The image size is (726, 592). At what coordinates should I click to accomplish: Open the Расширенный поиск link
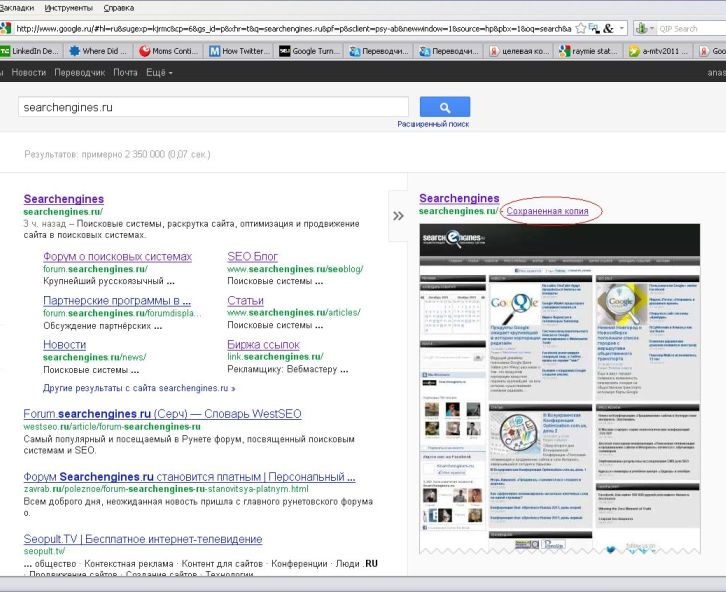tap(433, 124)
